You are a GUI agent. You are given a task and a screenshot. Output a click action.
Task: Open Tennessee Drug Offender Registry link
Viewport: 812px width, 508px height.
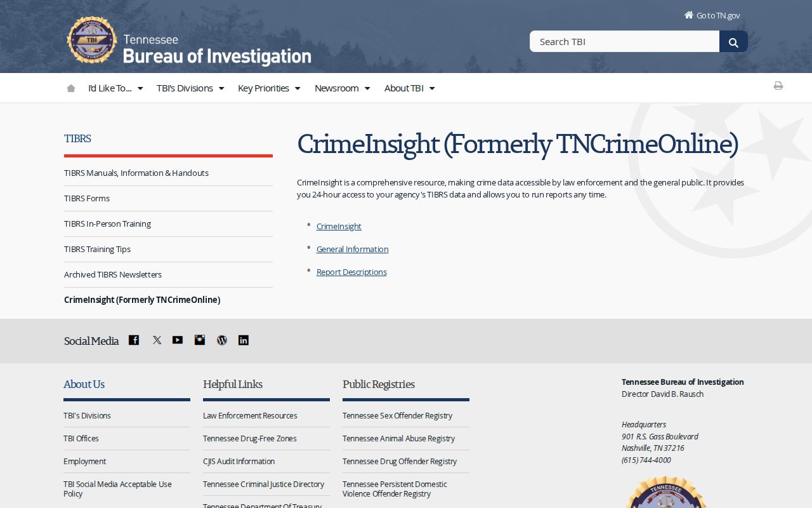pos(400,461)
